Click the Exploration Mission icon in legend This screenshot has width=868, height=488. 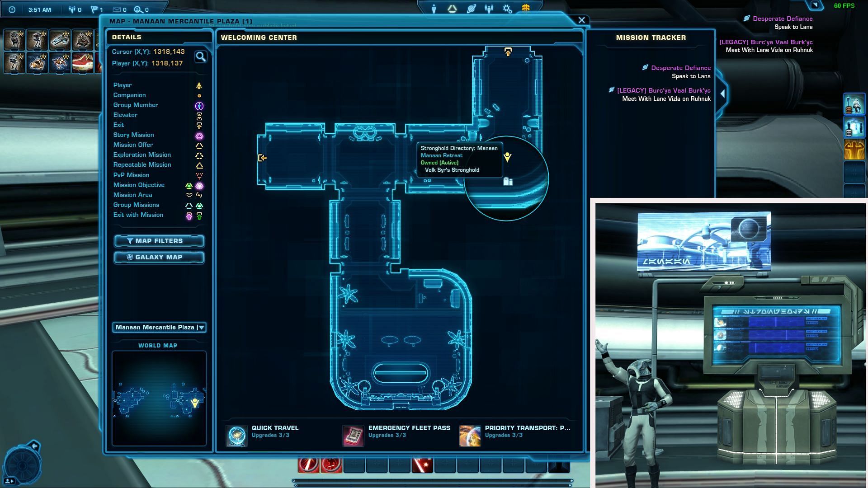pyautogui.click(x=200, y=155)
